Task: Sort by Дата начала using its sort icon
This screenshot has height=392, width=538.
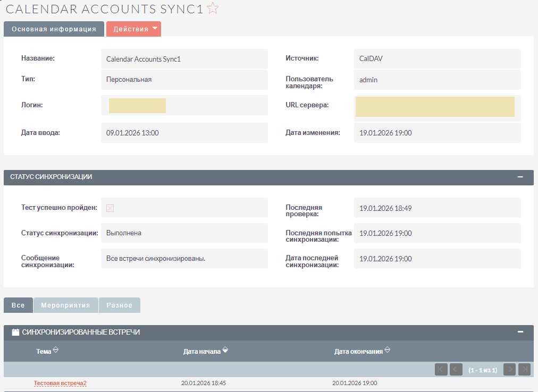Action: [x=225, y=350]
